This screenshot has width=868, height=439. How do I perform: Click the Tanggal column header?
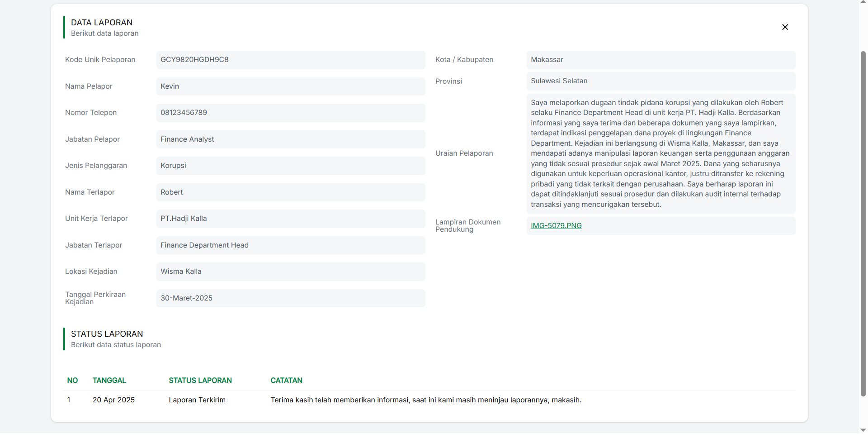109,381
